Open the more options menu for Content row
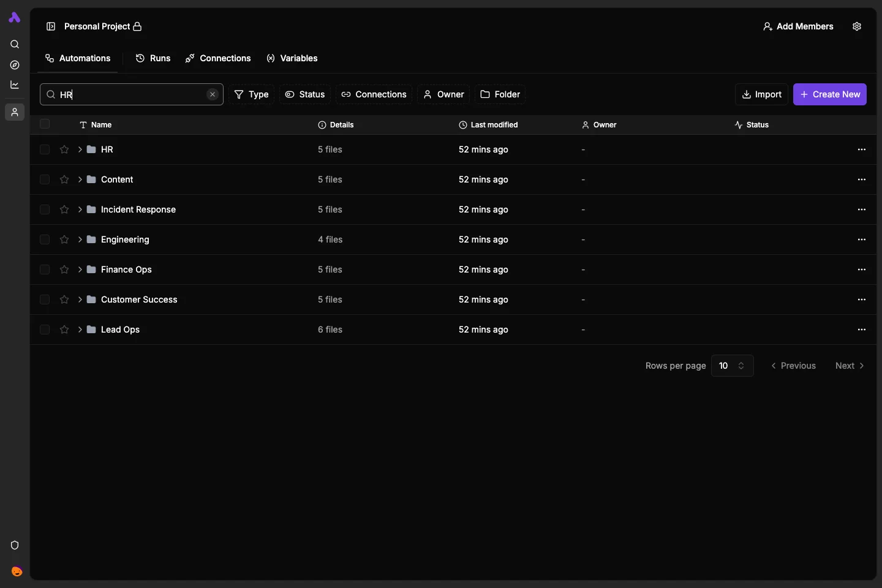This screenshot has width=882, height=588. pyautogui.click(x=862, y=179)
